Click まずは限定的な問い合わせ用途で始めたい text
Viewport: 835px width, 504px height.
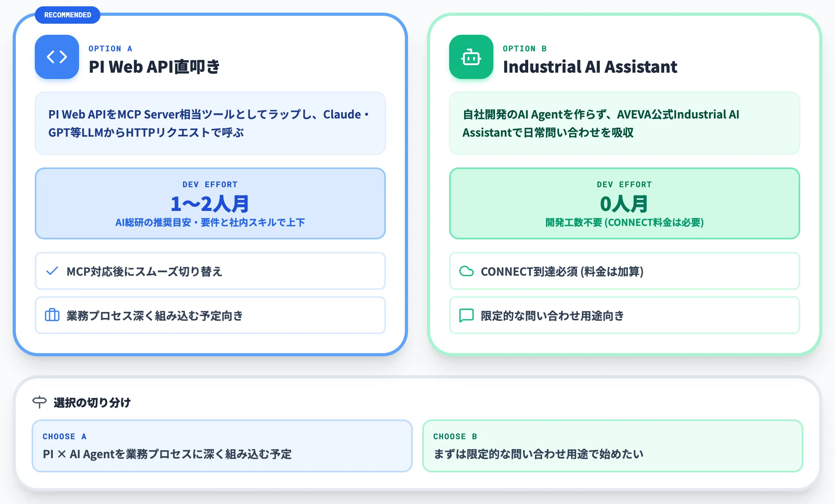[538, 454]
